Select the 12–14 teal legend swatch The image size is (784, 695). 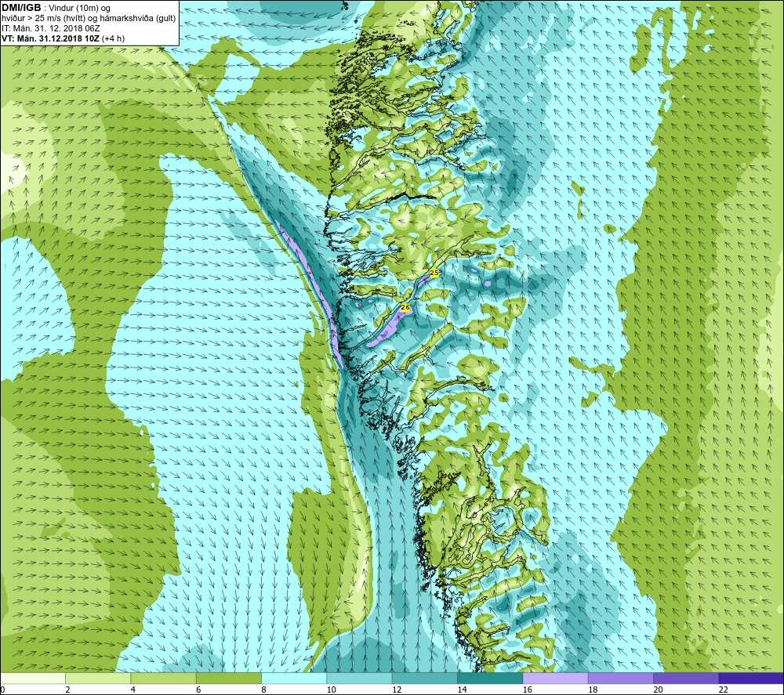[424, 679]
